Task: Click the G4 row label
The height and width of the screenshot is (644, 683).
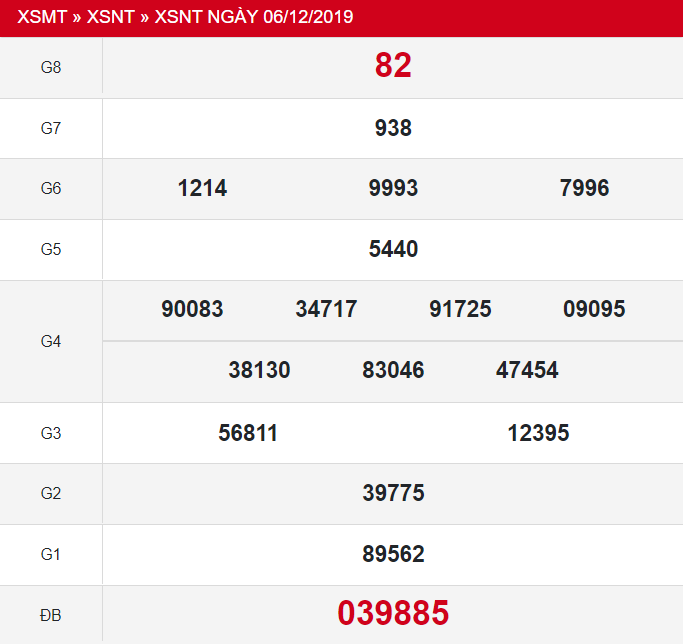Action: coord(51,341)
